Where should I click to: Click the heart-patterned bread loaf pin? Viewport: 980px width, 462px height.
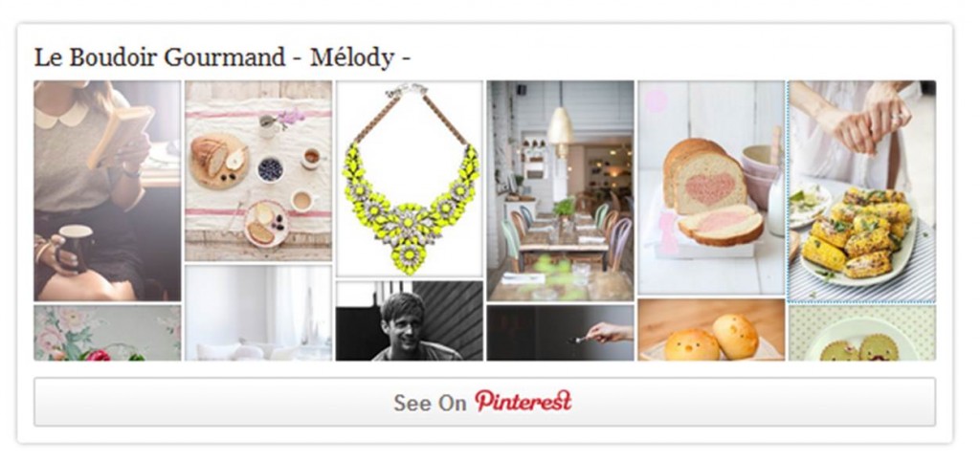coord(711,187)
